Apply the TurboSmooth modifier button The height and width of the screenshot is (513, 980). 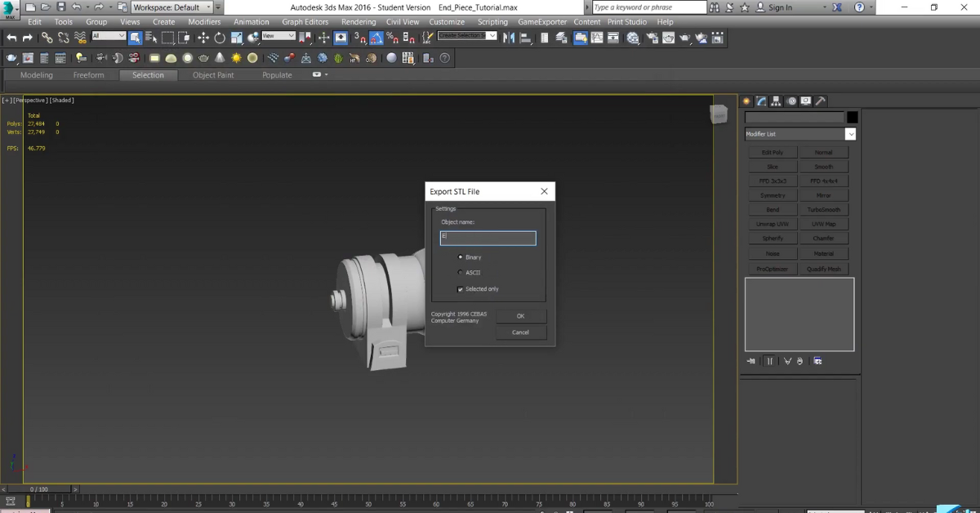tap(824, 209)
